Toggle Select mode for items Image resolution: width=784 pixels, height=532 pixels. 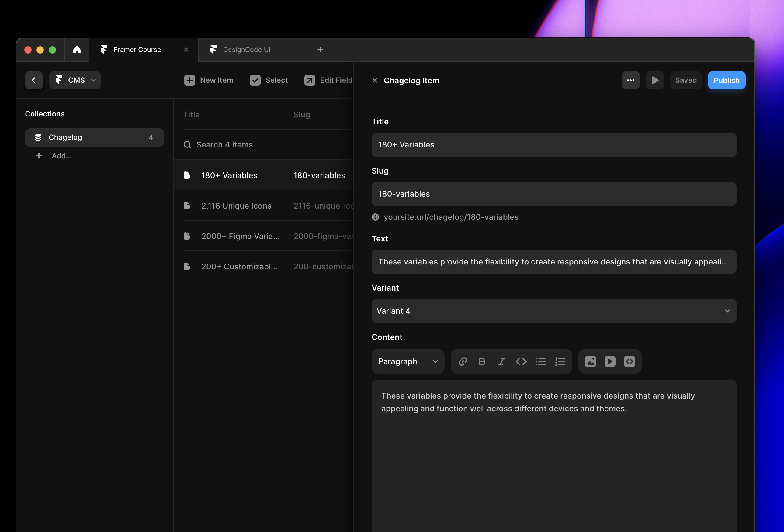click(269, 80)
